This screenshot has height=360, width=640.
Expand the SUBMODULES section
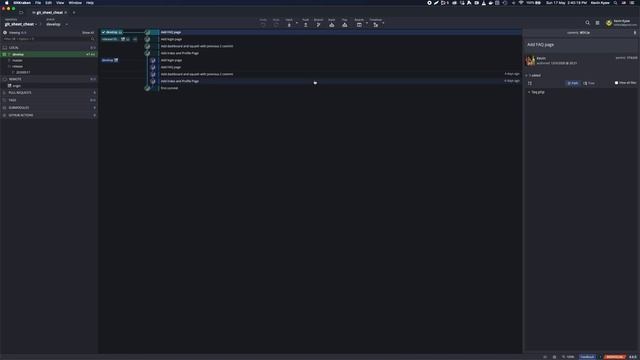pos(49,108)
